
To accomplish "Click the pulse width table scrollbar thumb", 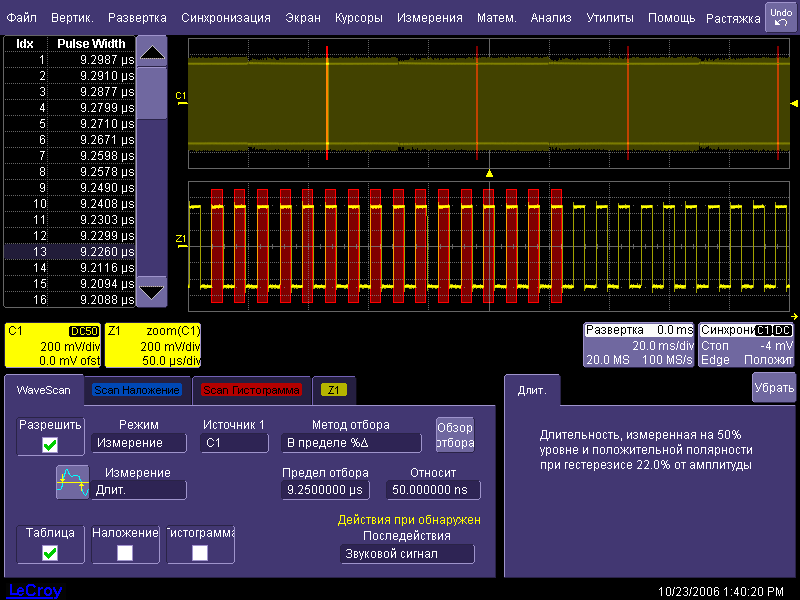I will (x=152, y=93).
